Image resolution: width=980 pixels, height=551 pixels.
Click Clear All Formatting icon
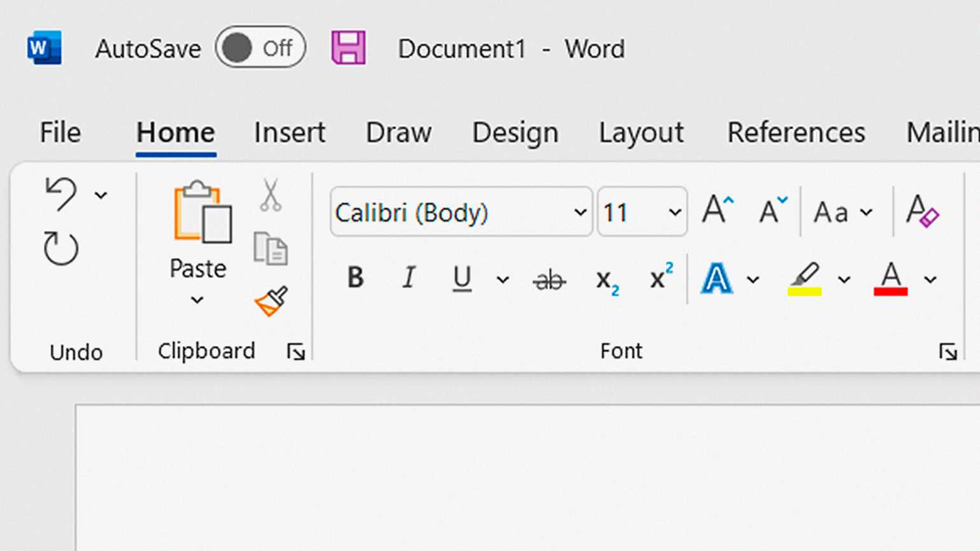click(922, 211)
